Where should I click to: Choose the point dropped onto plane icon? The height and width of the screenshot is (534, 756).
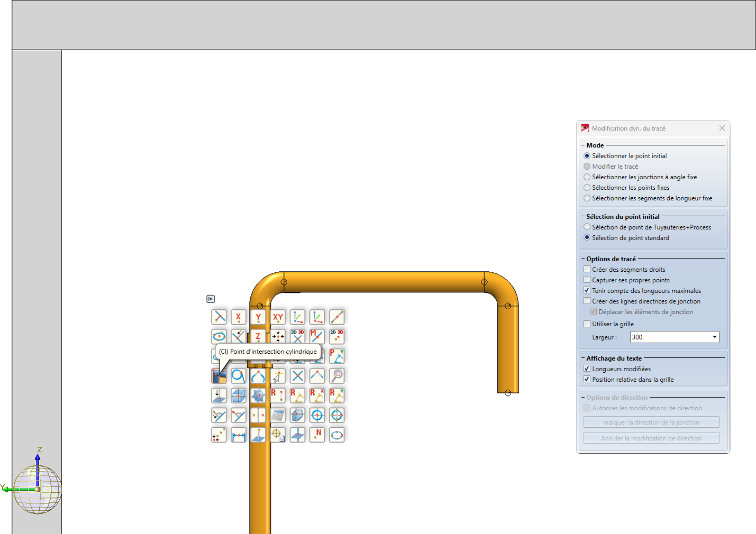218,395
